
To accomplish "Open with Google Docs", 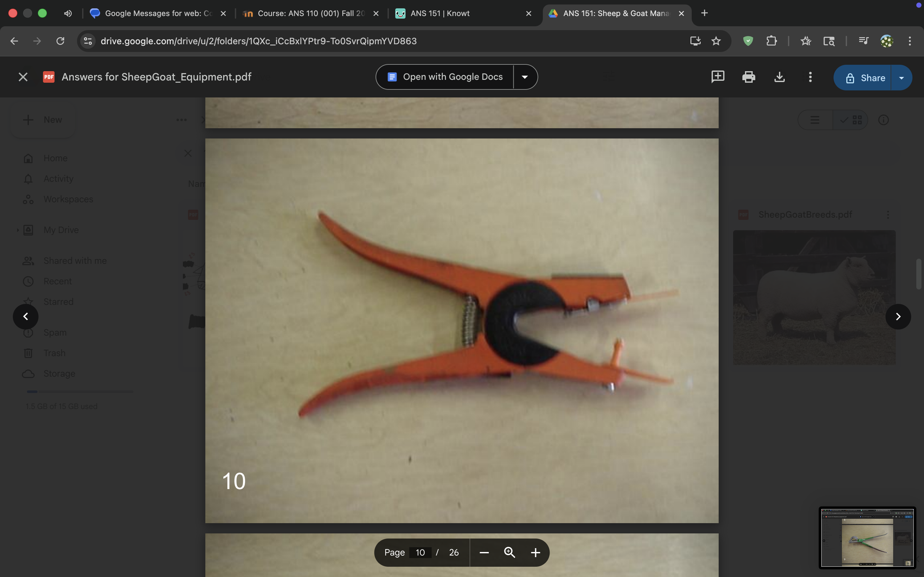I will 445,77.
